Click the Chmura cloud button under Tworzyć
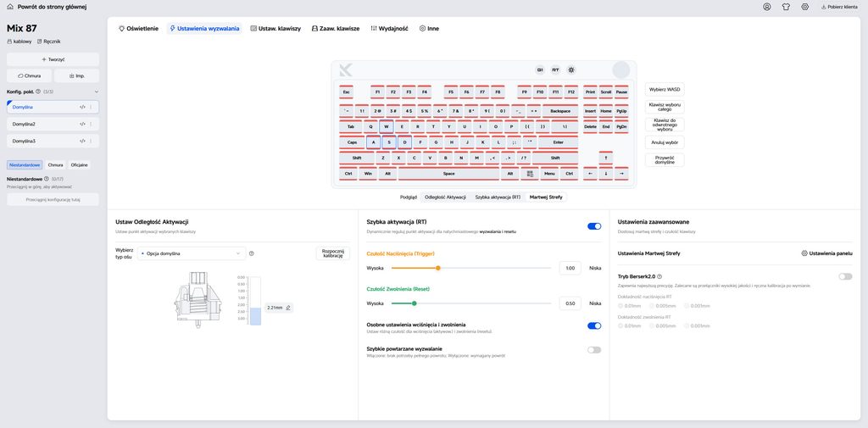This screenshot has height=428, width=868. click(x=30, y=76)
